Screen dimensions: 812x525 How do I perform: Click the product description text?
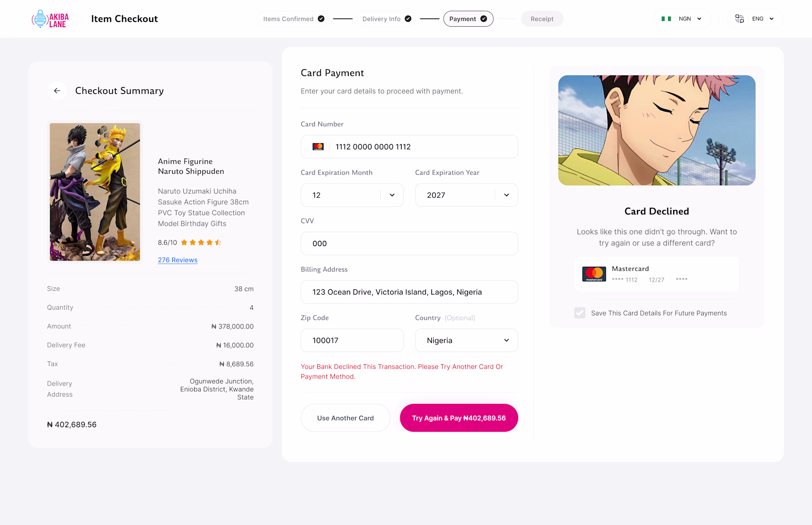(x=203, y=208)
